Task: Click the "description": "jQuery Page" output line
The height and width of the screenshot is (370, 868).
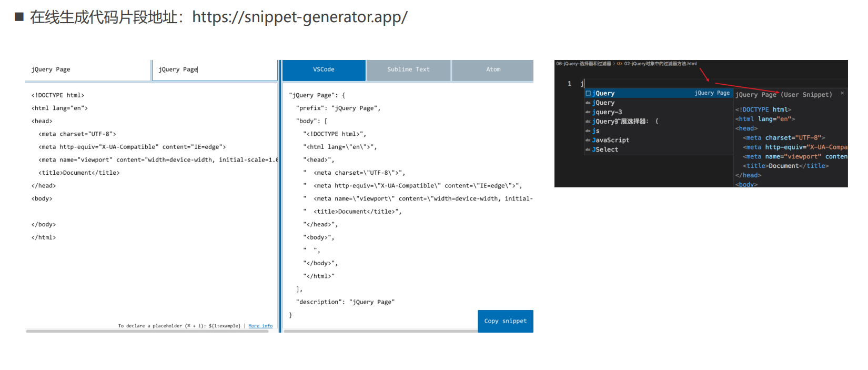Action: pos(345,302)
